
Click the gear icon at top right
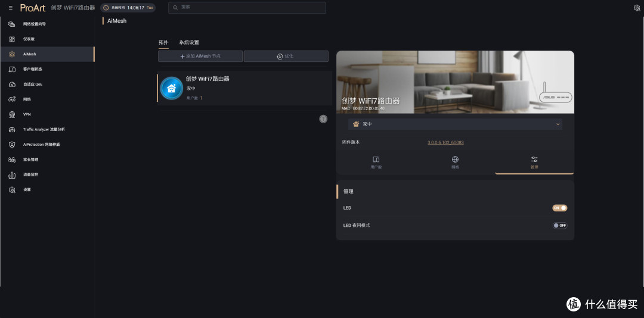tap(637, 8)
